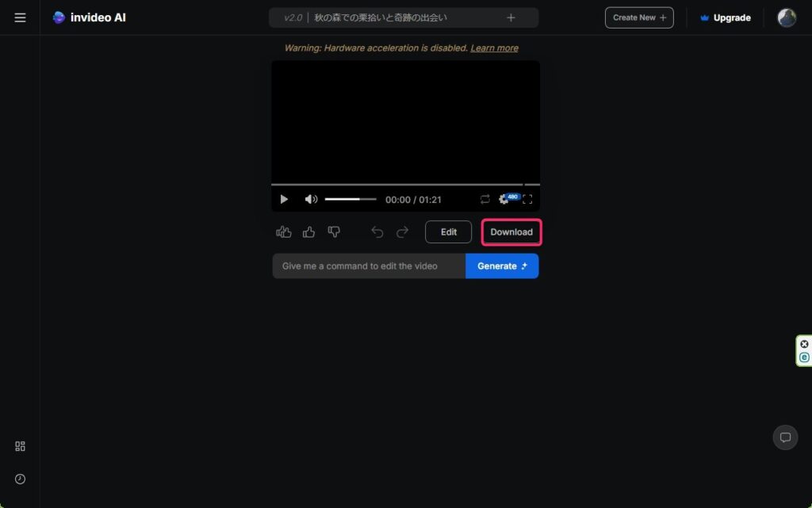Dislike the video with thumbs-down

(334, 231)
